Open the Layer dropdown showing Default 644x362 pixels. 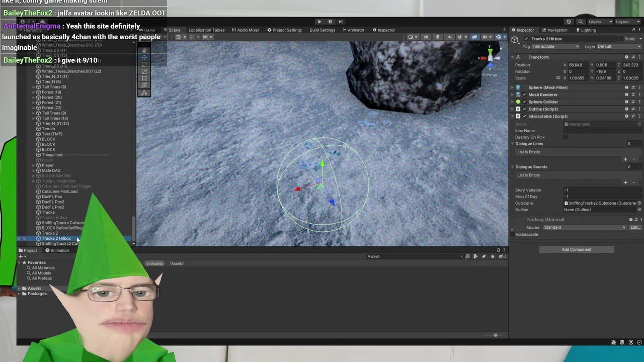[x=619, y=47]
